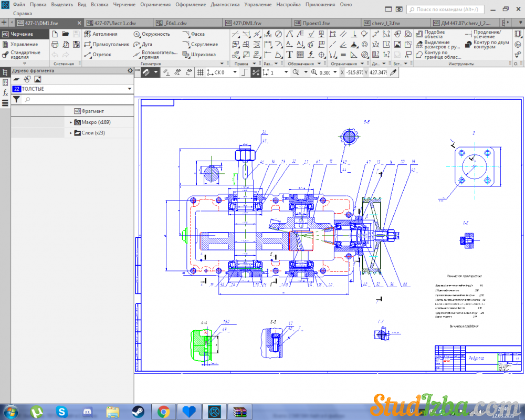The image size is (525, 420).
Task: Open the tree filter funnel icon
Action: click(16, 99)
